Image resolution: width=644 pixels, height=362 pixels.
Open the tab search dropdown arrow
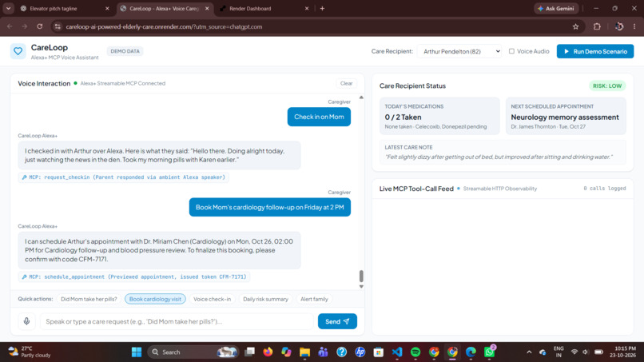click(8, 8)
